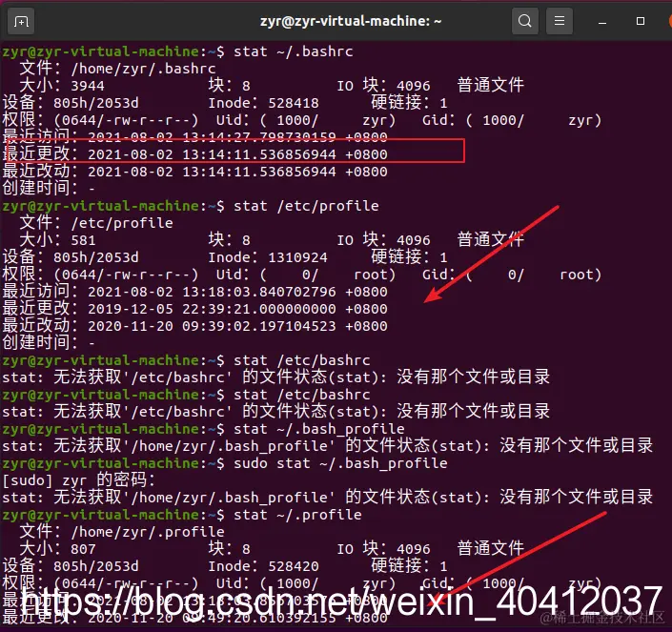The width and height of the screenshot is (672, 632).
Task: Click the 'stat ~/.bash_profile' command without sudo
Action: (319, 429)
